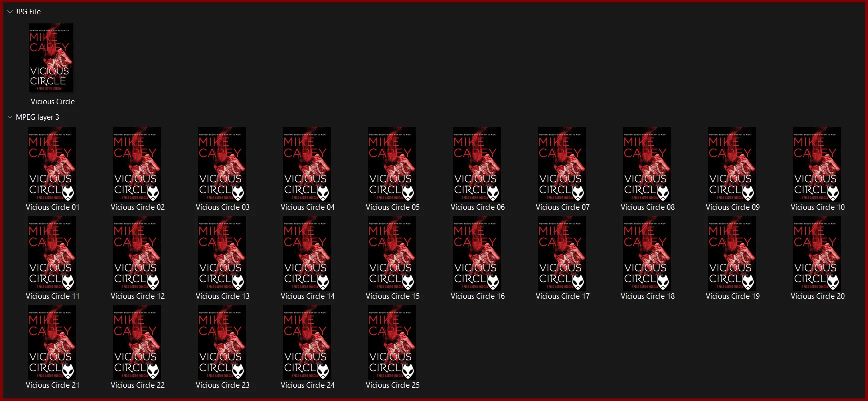Select the Vicious Circle 22 MP3 icon
The height and width of the screenshot is (401, 868).
[137, 342]
